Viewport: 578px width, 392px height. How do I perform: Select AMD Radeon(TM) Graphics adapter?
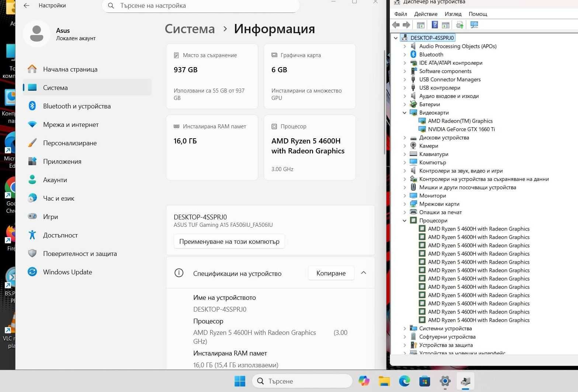(x=460, y=121)
